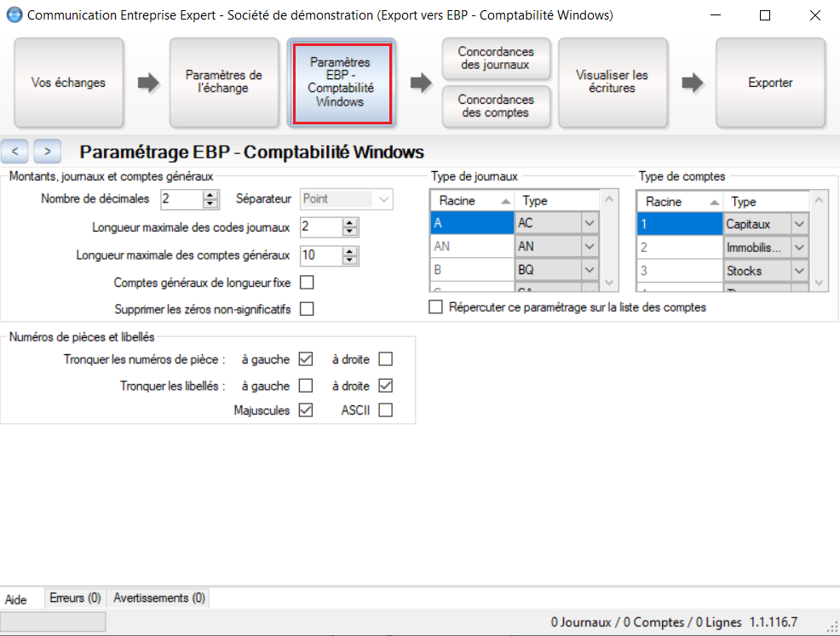Image resolution: width=840 pixels, height=636 pixels.
Task: Select journal row with Racine B
Action: (473, 270)
